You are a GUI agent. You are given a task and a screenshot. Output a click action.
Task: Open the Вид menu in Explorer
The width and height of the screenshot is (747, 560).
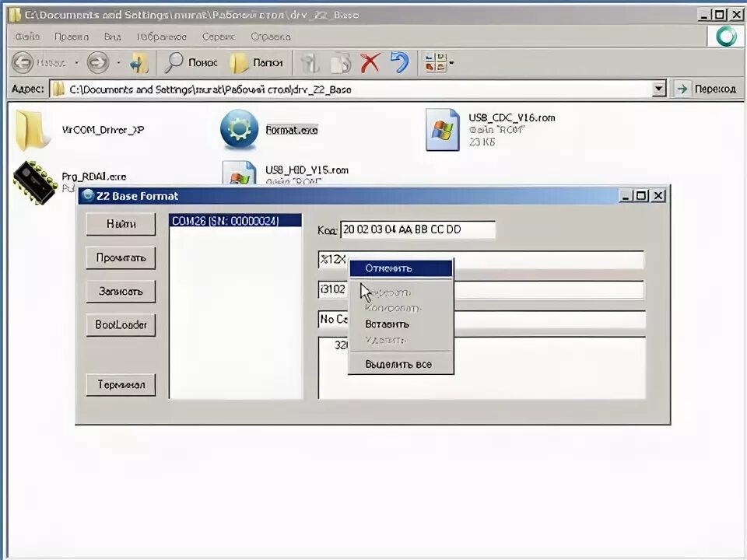click(x=112, y=37)
